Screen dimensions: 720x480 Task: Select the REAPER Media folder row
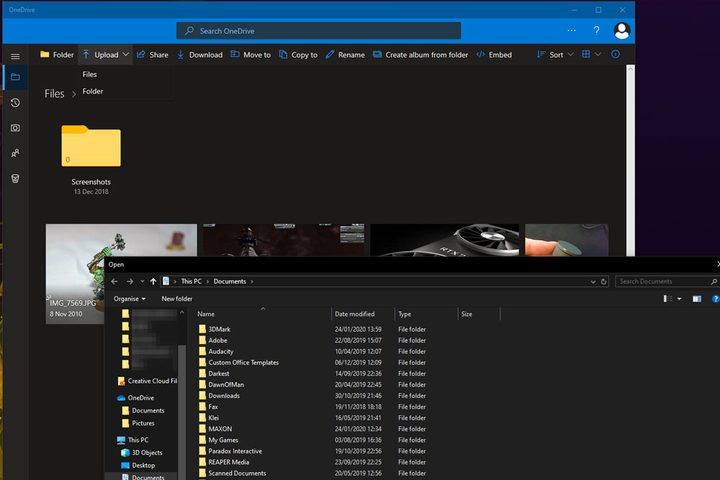[x=312, y=462]
